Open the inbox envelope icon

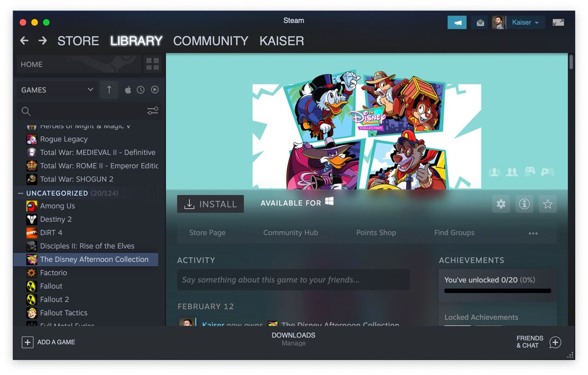tap(480, 23)
